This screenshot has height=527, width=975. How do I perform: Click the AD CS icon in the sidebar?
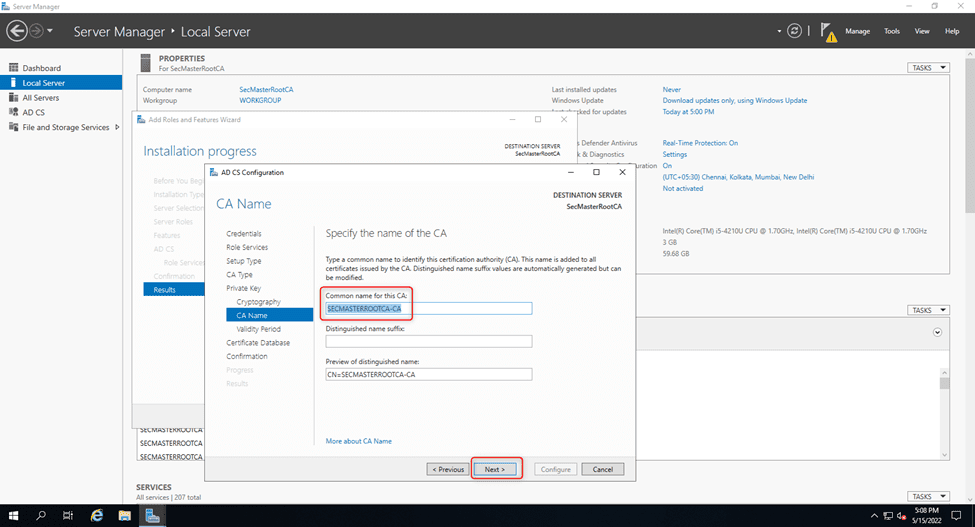(x=13, y=112)
